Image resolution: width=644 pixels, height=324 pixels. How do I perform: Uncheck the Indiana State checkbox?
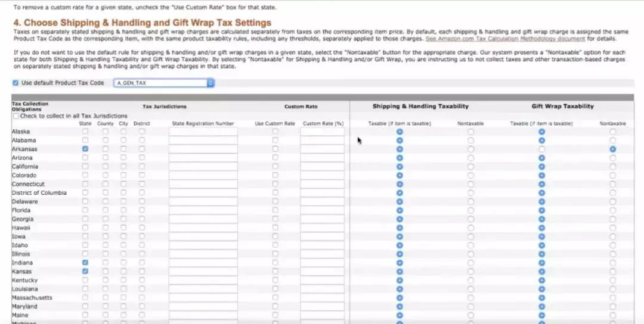click(85, 263)
